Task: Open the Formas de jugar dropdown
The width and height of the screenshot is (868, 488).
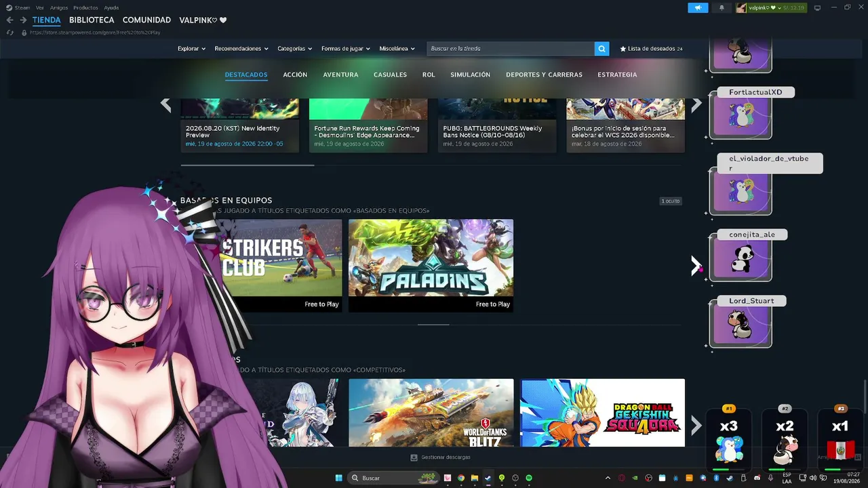Action: coord(346,49)
